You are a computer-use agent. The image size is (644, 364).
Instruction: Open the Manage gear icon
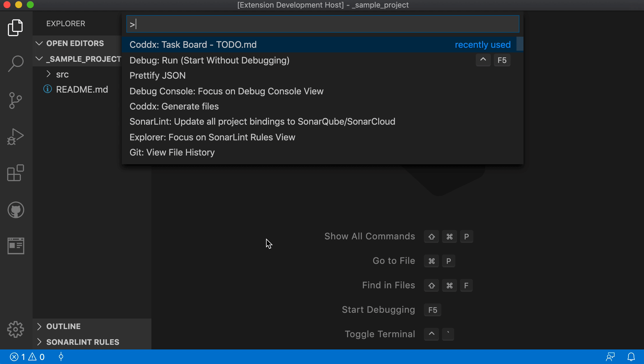(x=15, y=329)
